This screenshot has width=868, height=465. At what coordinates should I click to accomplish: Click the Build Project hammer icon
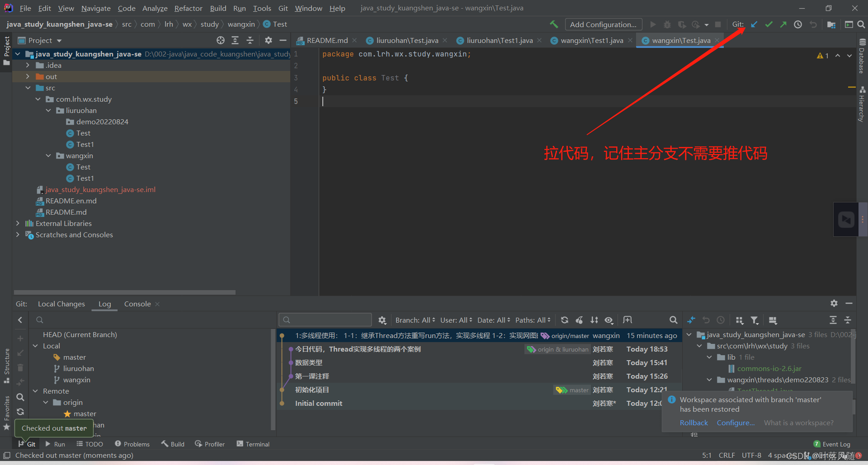(x=554, y=24)
